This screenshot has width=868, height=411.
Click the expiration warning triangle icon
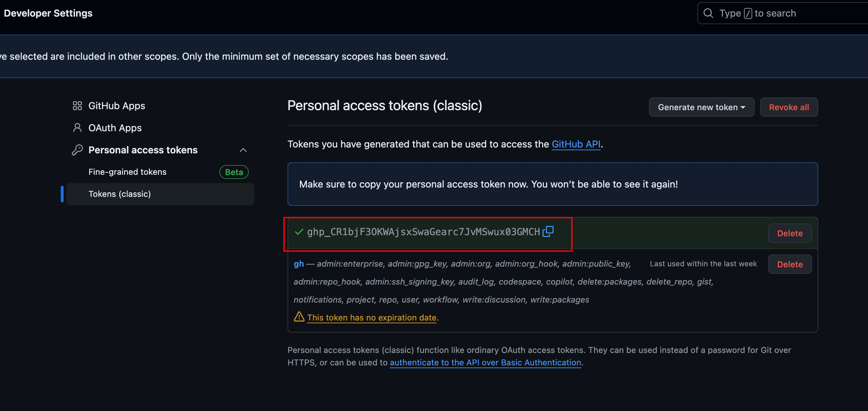pyautogui.click(x=299, y=317)
